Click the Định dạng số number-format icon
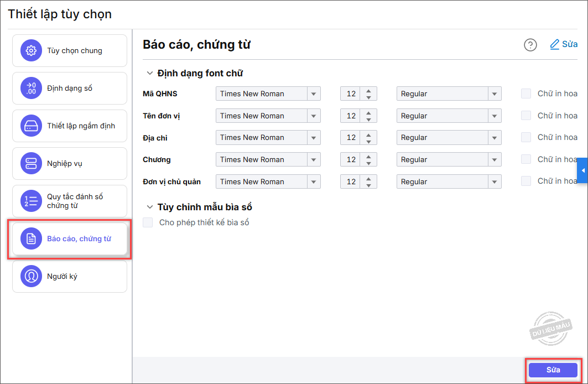This screenshot has width=588, height=384. point(31,88)
